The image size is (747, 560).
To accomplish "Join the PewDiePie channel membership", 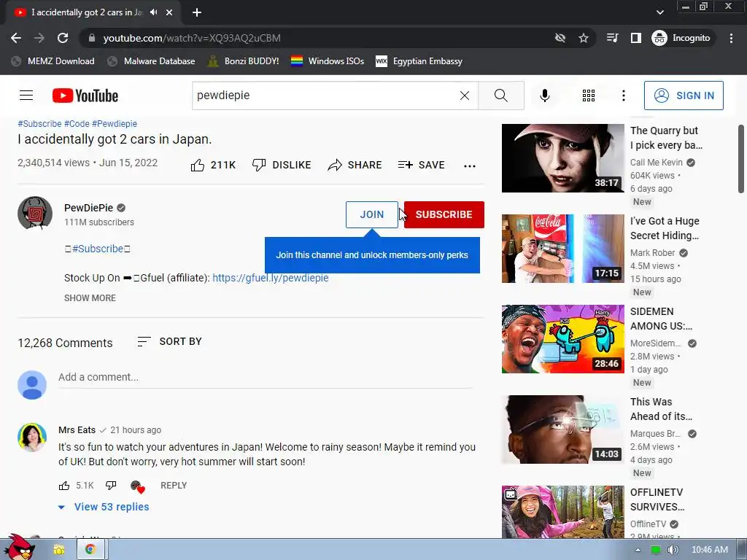I will (371, 215).
